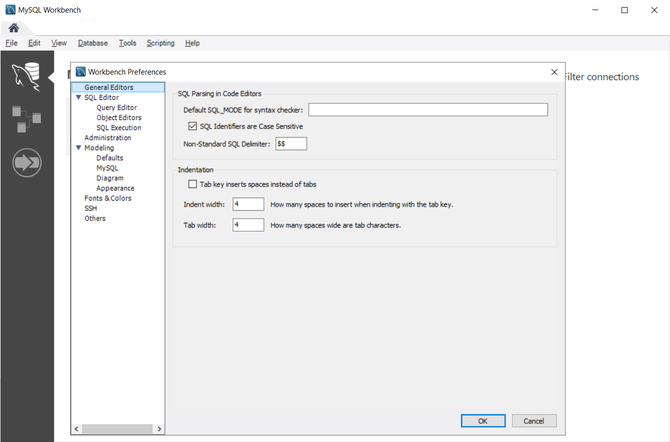The height and width of the screenshot is (442, 670).
Task: Maximize the MySQL Workbench window
Action: [625, 10]
